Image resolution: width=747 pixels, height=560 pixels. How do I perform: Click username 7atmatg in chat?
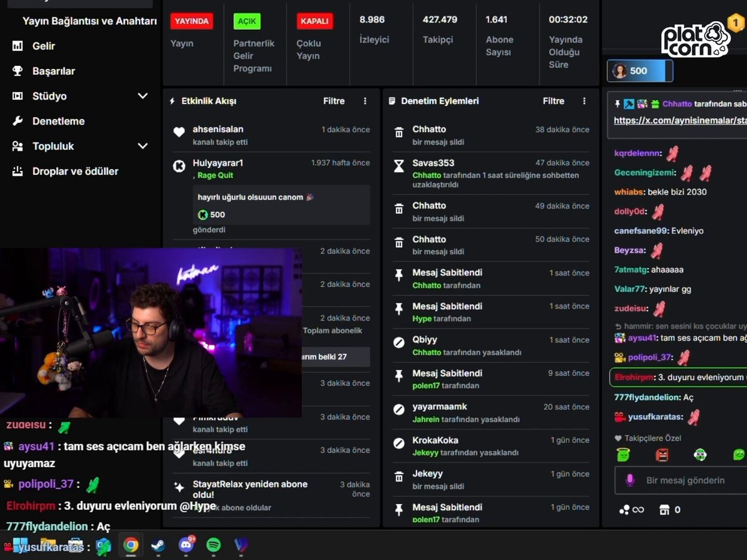pyautogui.click(x=629, y=269)
